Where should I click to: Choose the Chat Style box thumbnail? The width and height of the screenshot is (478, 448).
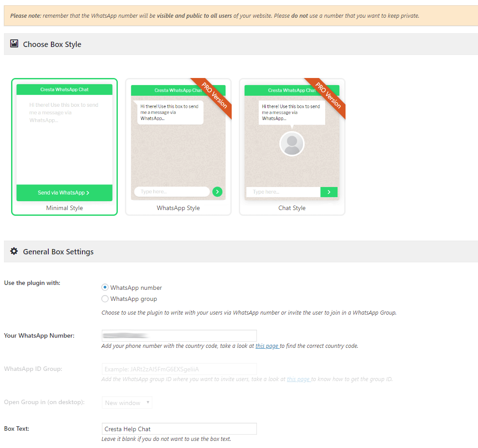pyautogui.click(x=292, y=147)
